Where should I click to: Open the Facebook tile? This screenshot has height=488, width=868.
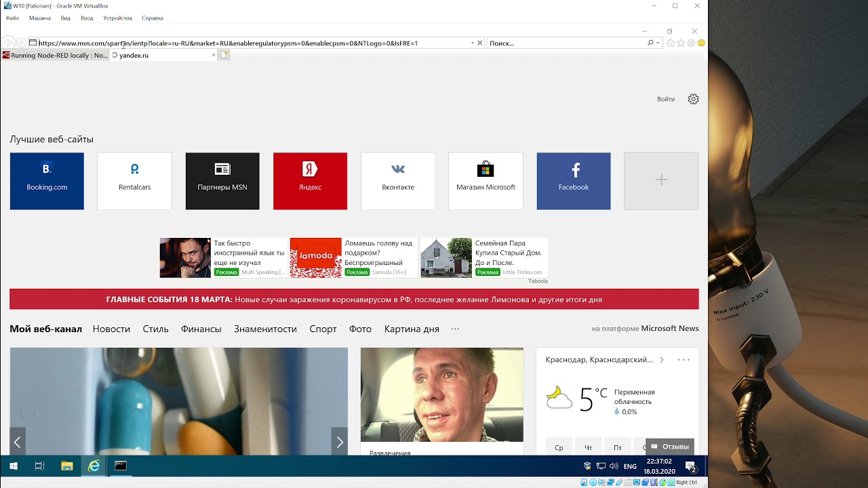(x=574, y=181)
